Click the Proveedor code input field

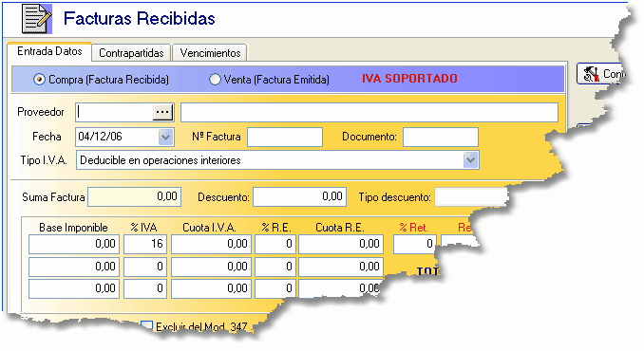point(114,112)
